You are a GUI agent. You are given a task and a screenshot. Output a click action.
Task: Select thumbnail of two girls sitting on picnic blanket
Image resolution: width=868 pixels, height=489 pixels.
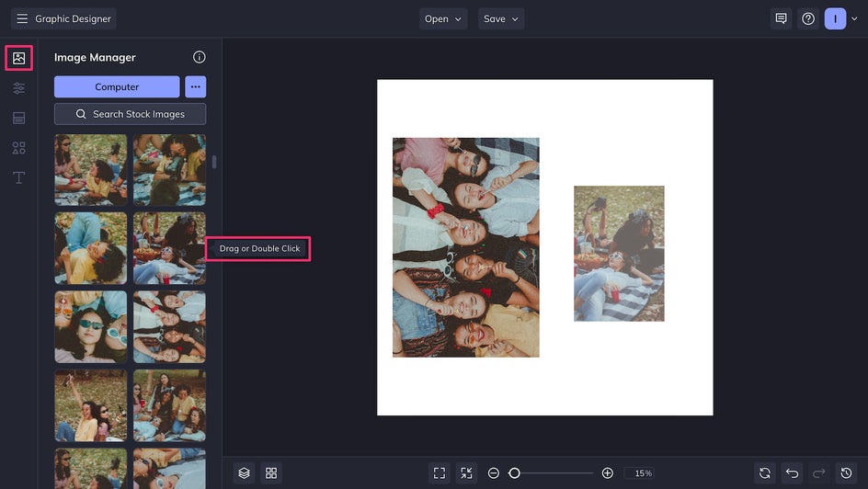click(91, 170)
